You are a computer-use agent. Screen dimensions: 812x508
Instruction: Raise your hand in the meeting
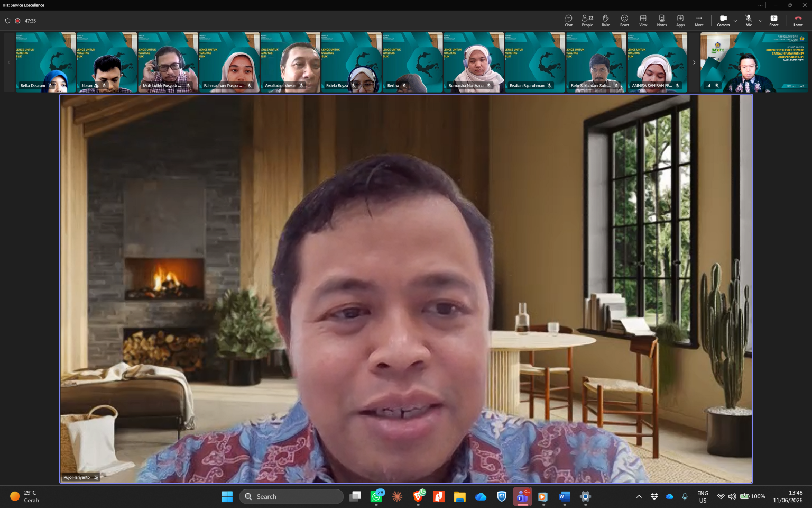pyautogui.click(x=606, y=21)
